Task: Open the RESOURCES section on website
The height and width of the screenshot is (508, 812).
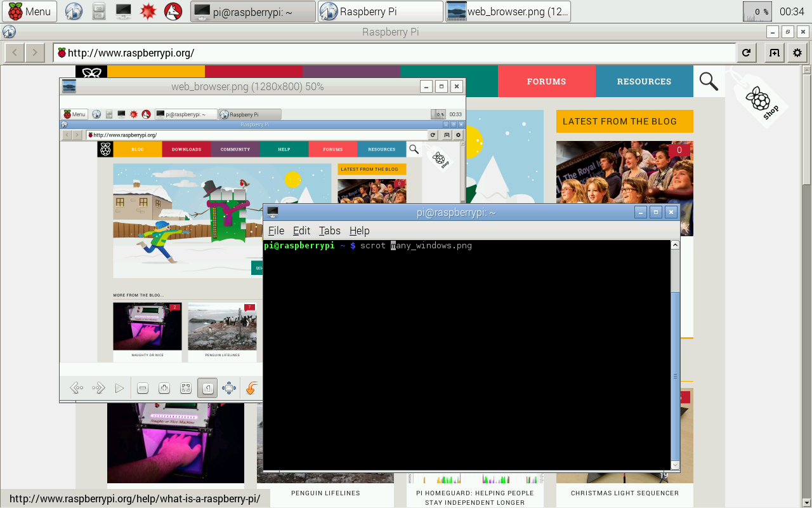Action: pyautogui.click(x=645, y=81)
